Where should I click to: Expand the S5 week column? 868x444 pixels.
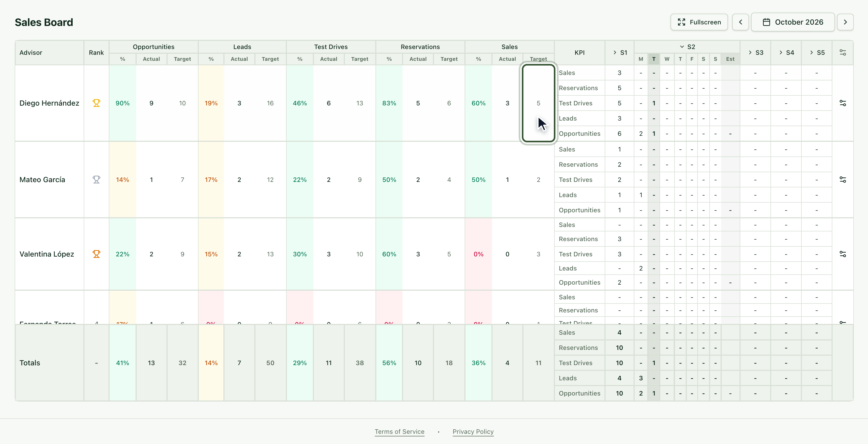(x=816, y=53)
